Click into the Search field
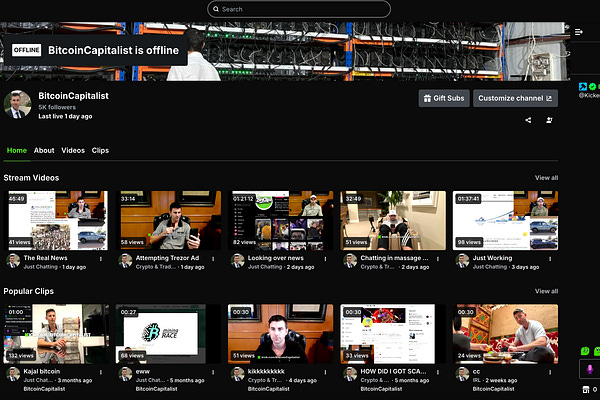Viewport: 600px width, 400px height. (299, 9)
